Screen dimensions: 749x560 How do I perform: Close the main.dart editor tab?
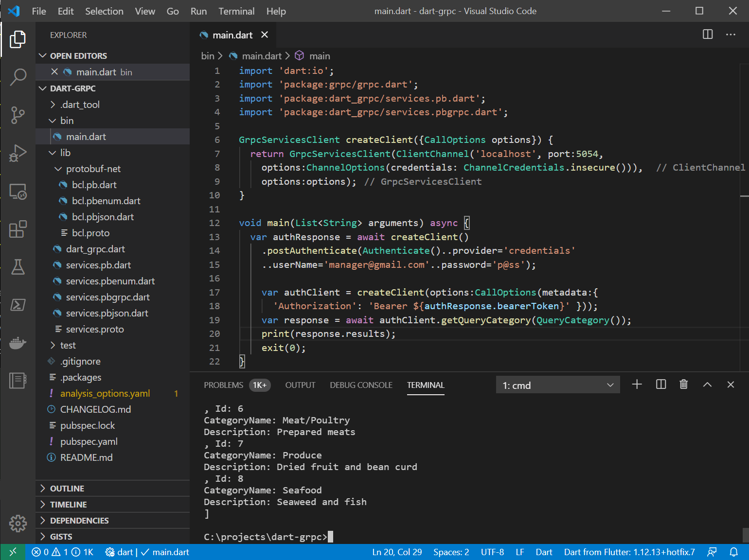coord(265,35)
